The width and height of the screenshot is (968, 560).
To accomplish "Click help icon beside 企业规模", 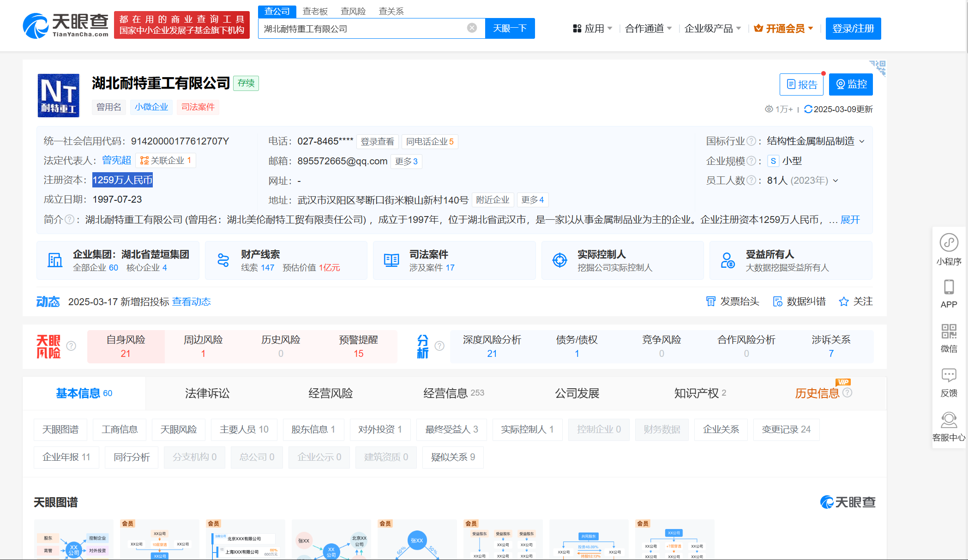I will click(751, 161).
